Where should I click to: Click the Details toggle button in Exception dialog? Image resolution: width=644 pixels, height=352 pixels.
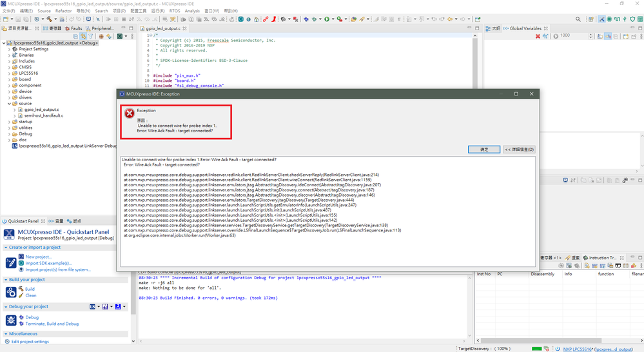pos(519,150)
